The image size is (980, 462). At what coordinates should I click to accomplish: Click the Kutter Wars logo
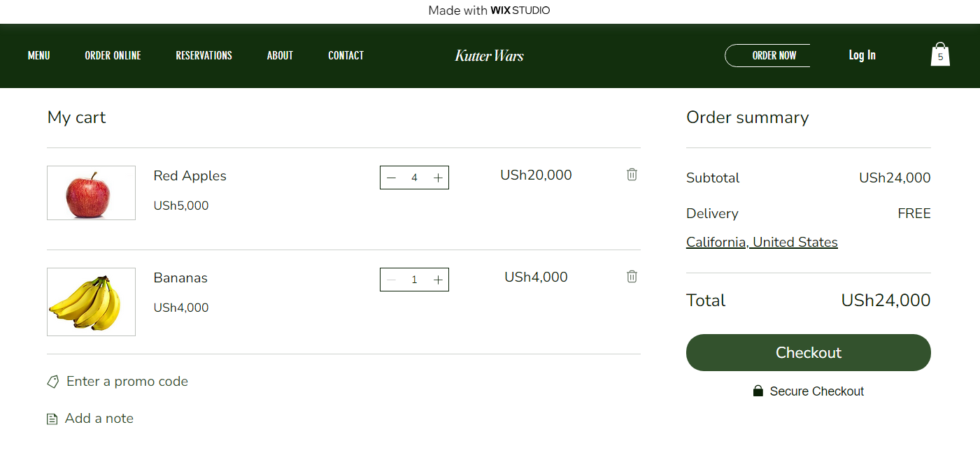coord(489,55)
